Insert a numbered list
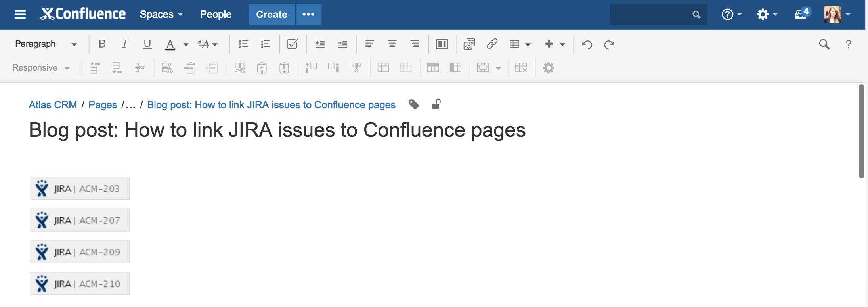The height and width of the screenshot is (307, 868). coord(265,44)
